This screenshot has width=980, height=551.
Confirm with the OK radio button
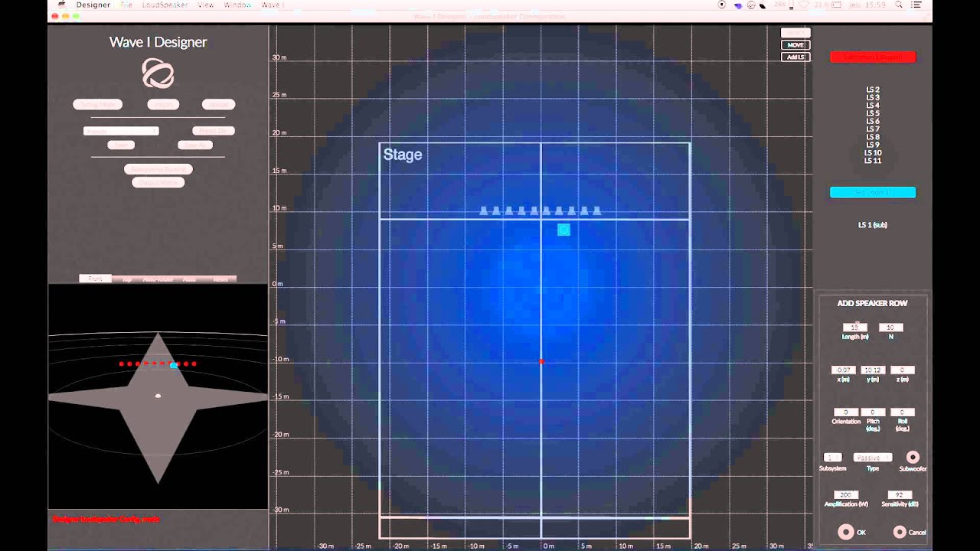(x=845, y=531)
